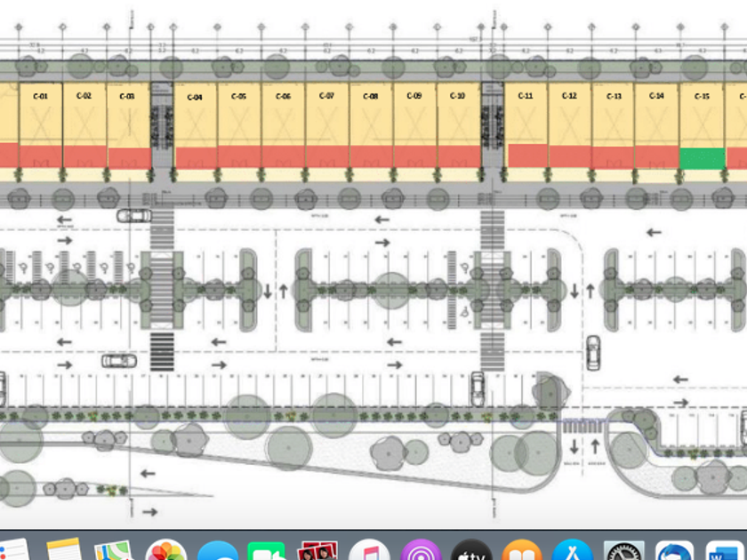747x560 pixels.
Task: Launch FaceTime from the dock
Action: coord(267,551)
